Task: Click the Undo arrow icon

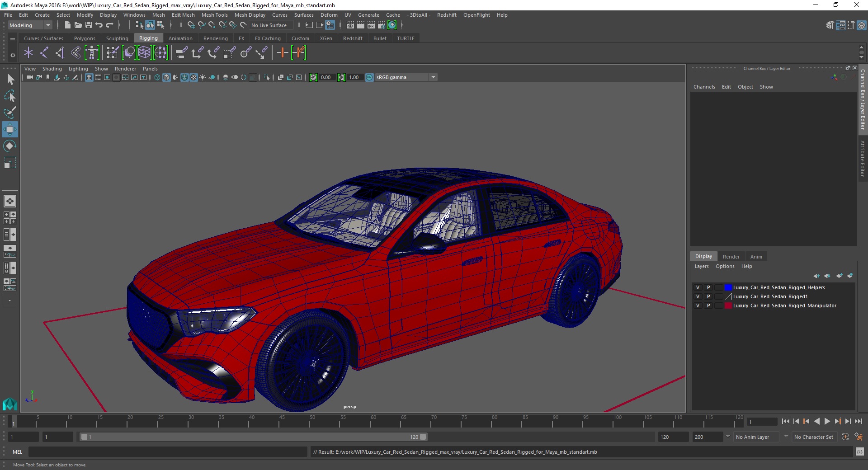Action: pyautogui.click(x=99, y=25)
